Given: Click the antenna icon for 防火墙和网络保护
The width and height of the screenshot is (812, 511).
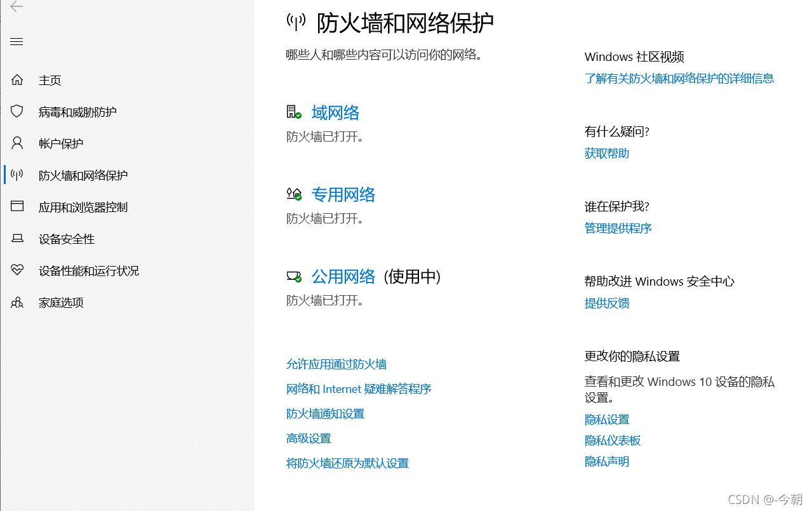Looking at the screenshot, I should pyautogui.click(x=17, y=175).
